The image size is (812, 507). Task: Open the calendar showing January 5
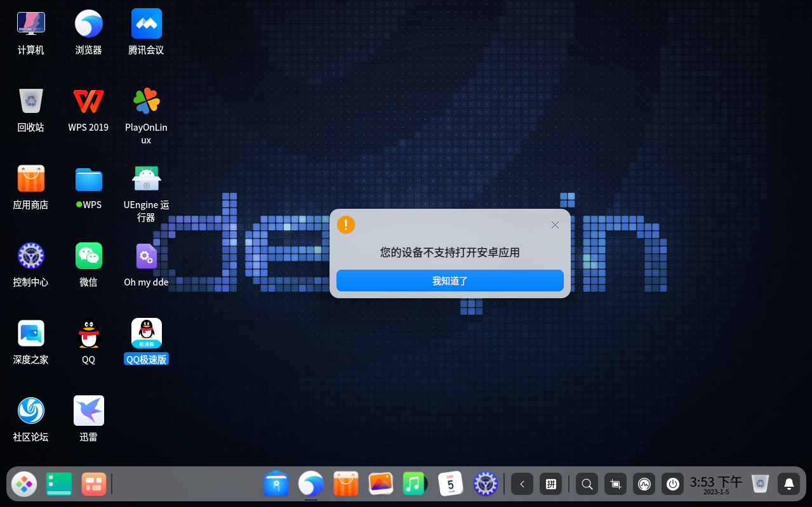(x=450, y=484)
